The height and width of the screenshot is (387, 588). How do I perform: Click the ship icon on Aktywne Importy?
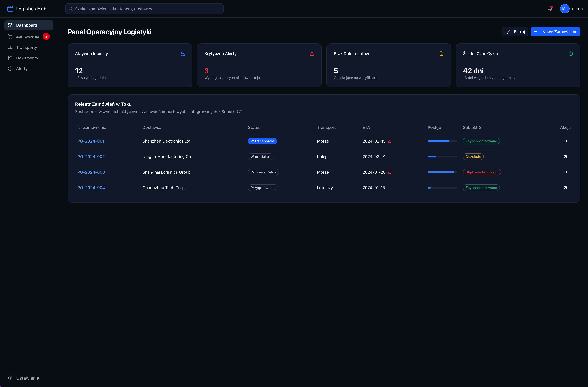(x=183, y=54)
